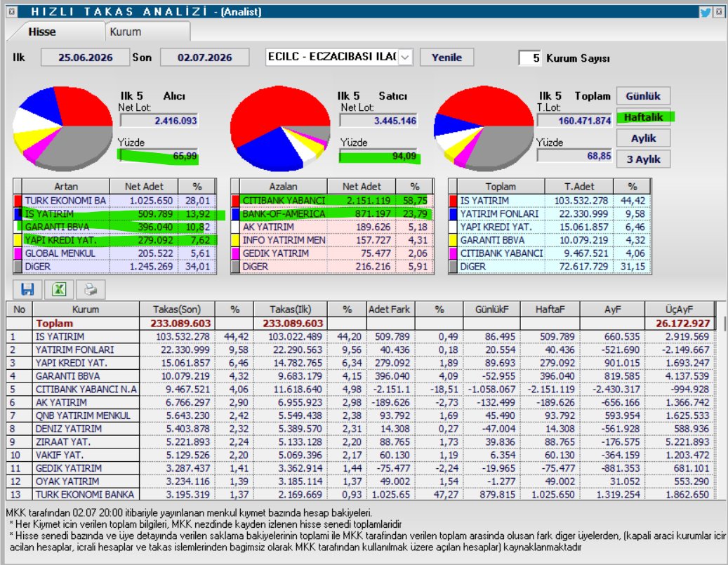The image size is (728, 565).
Task: Select row 5 CITIBANK YABANCI N.A
Action: [x=360, y=389]
